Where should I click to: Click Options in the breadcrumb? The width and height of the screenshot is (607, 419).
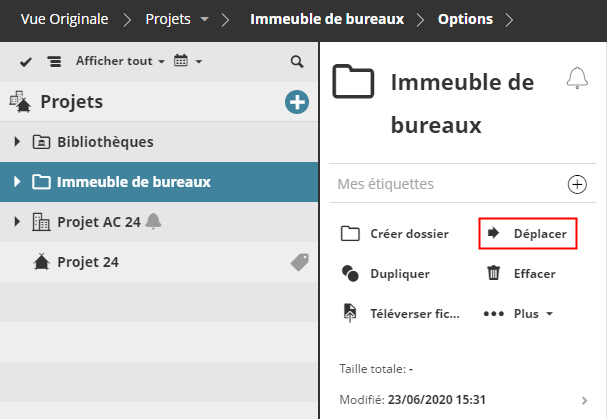click(465, 19)
